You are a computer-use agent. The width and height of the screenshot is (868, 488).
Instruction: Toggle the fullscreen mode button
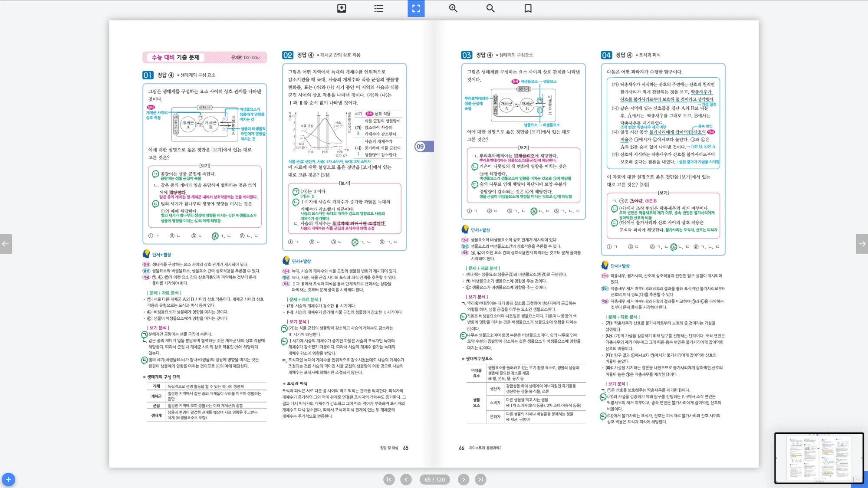(416, 8)
